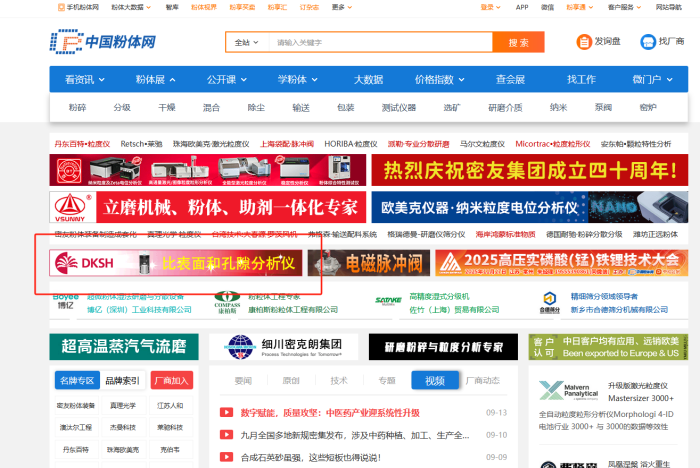Expand the 看资讯 navigation dropdown
The width and height of the screenshot is (700, 468).
(x=84, y=79)
